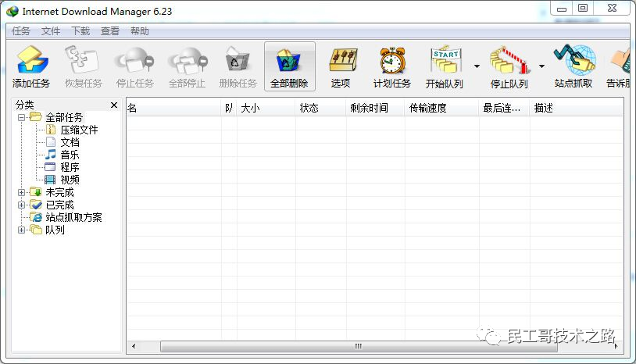Select the 未完成 folder

52,192
